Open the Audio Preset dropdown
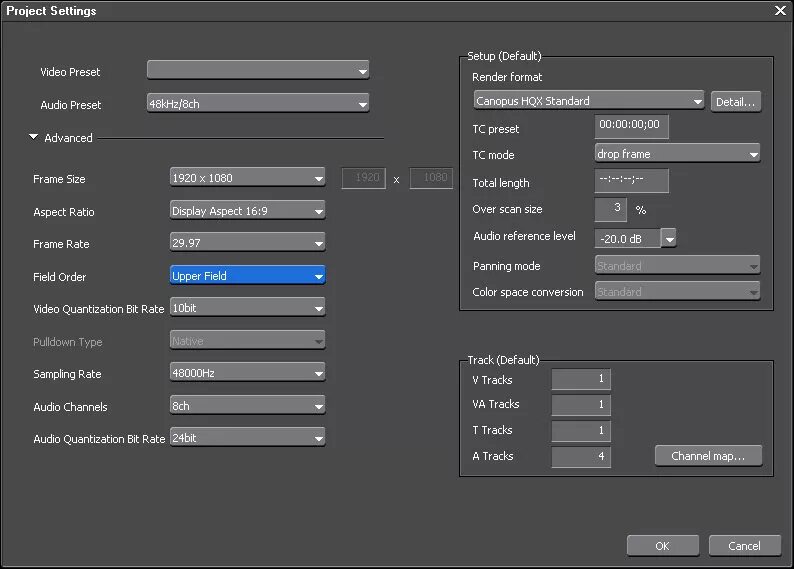The height and width of the screenshot is (569, 794). (258, 104)
